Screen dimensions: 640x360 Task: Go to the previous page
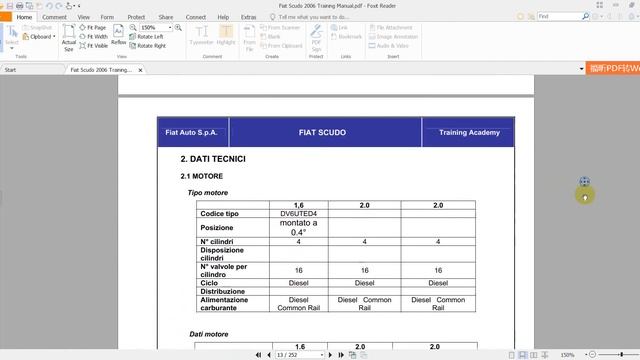pos(269,355)
